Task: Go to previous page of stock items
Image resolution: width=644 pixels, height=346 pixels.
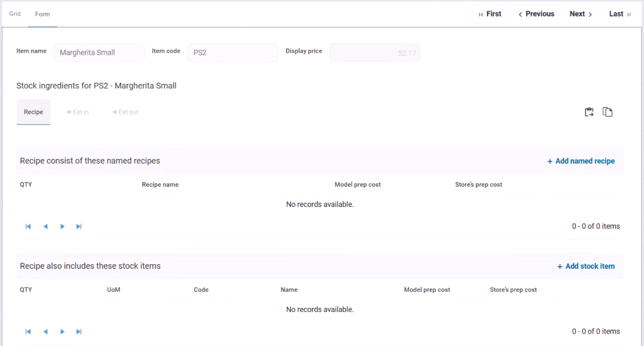Action: [x=46, y=332]
